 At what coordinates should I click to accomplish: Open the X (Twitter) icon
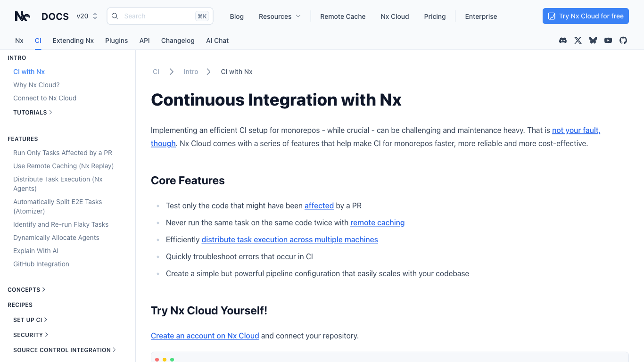[x=578, y=41]
